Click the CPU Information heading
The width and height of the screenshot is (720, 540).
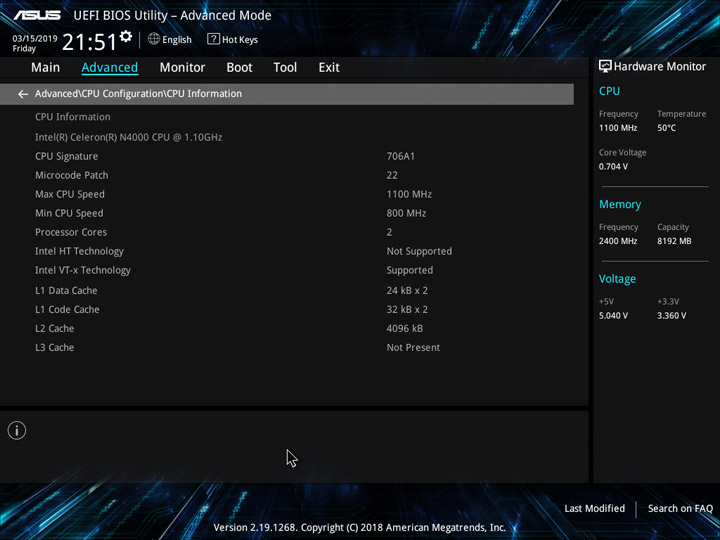pyautogui.click(x=73, y=117)
